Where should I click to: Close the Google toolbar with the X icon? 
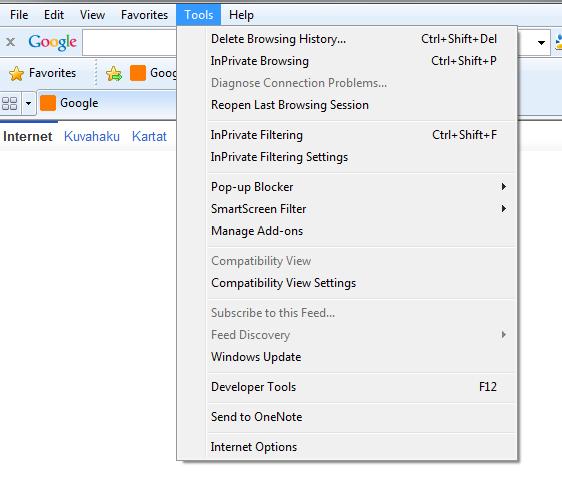click(x=11, y=42)
